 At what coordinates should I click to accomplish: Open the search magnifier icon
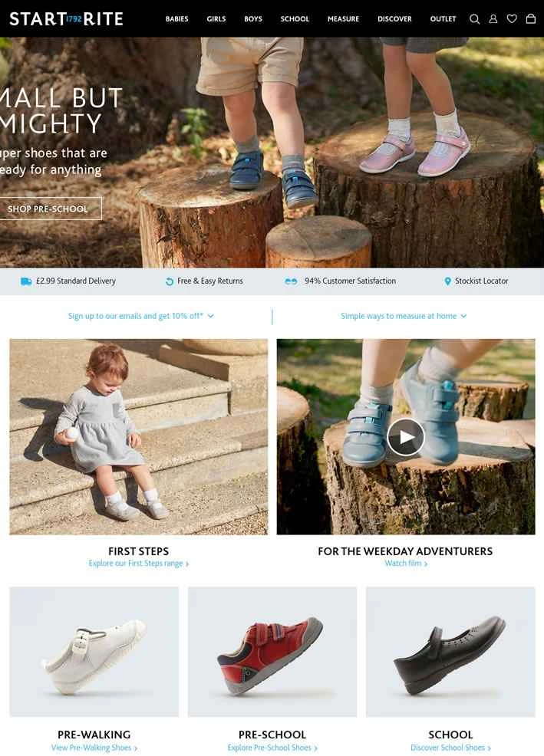(474, 19)
